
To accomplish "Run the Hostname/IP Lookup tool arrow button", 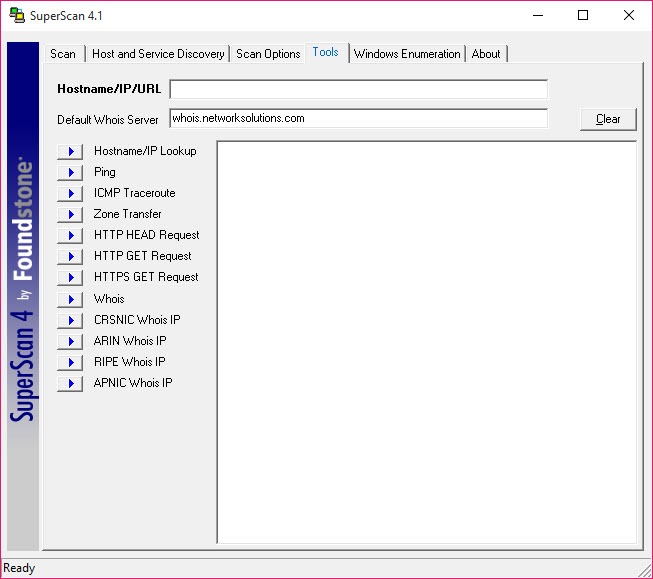I will pyautogui.click(x=70, y=152).
